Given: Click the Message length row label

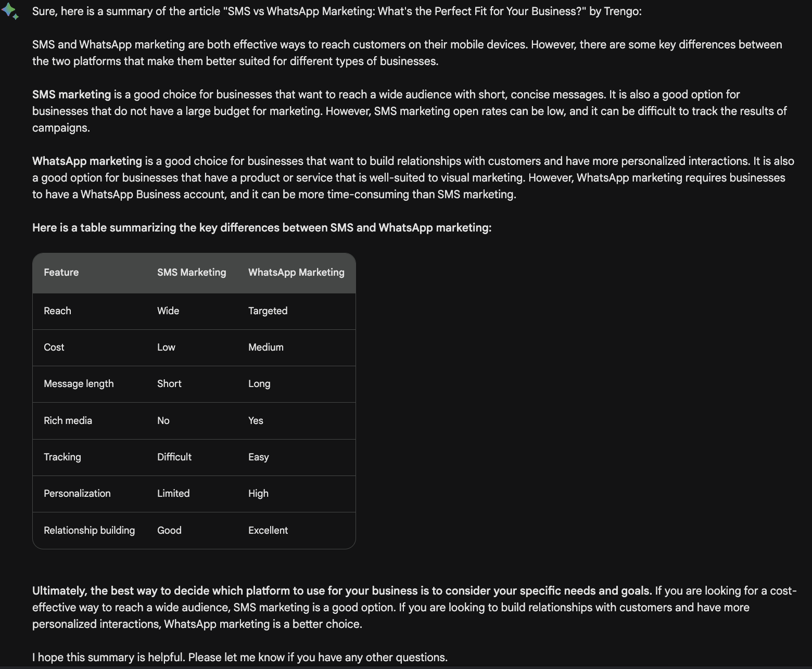Looking at the screenshot, I should [79, 384].
